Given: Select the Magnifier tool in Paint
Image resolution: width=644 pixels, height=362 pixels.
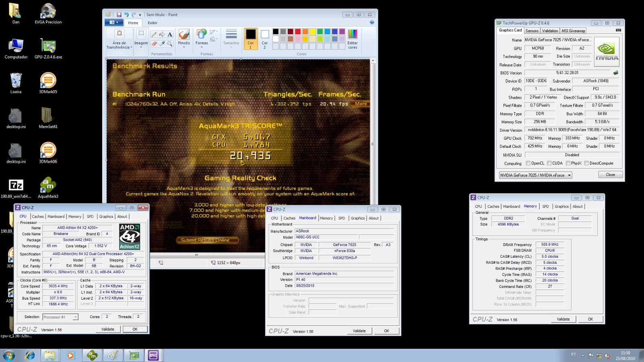Looking at the screenshot, I should (x=170, y=43).
